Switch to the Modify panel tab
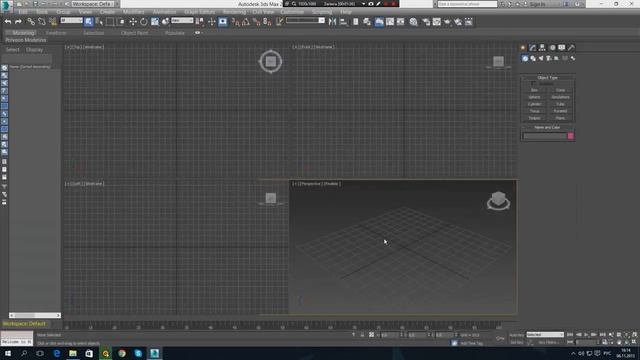Screen dimensions: 640x360 click(x=532, y=48)
